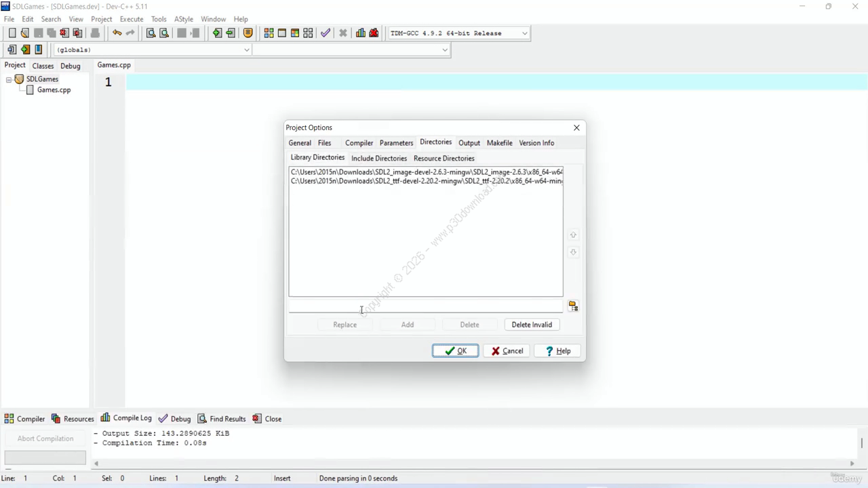This screenshot has height=488, width=868.
Task: Open Project Options from the toolbar icon
Action: (248, 33)
